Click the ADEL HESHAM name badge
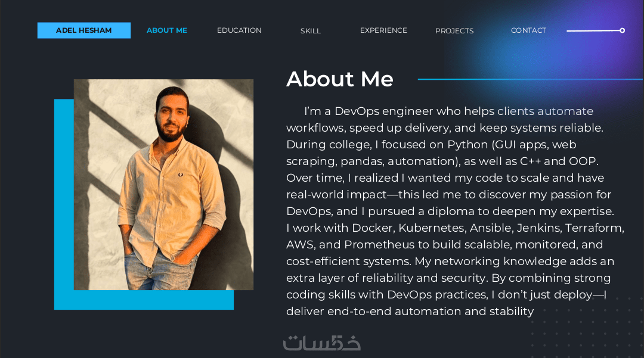 click(84, 30)
